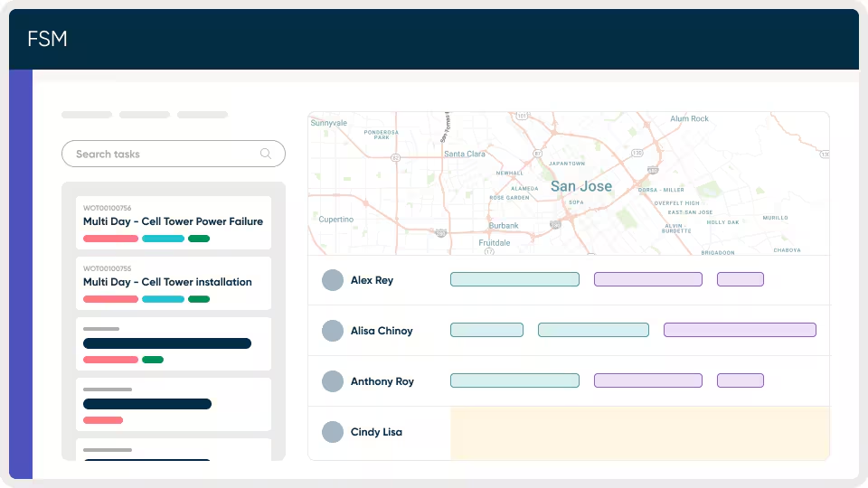This screenshot has height=488, width=868.
Task: Click Alisa Chinoy's avatar icon
Action: 333,331
